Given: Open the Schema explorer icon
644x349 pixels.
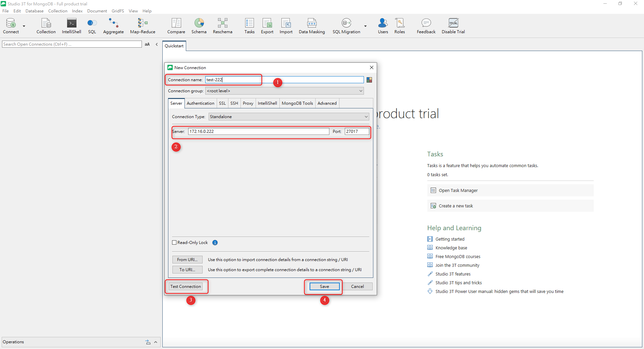Looking at the screenshot, I should tap(199, 26).
